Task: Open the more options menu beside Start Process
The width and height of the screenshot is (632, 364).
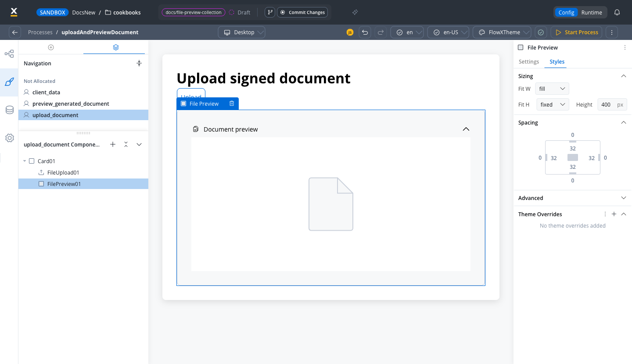Action: pos(612,32)
